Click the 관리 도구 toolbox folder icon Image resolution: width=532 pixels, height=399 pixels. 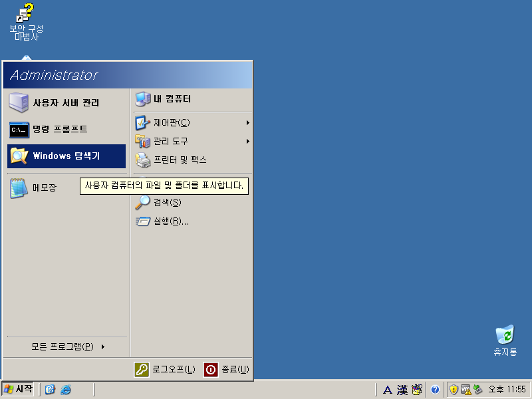tap(142, 141)
